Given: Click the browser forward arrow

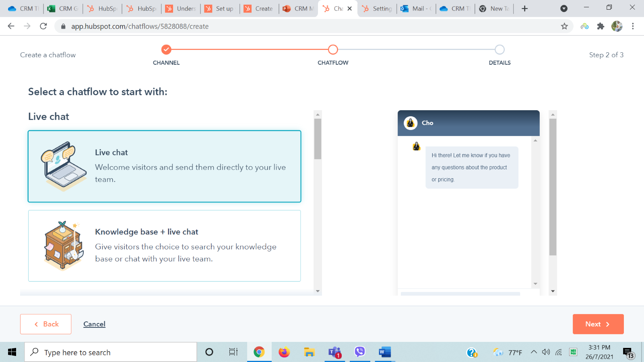Looking at the screenshot, I should pyautogui.click(x=27, y=26).
